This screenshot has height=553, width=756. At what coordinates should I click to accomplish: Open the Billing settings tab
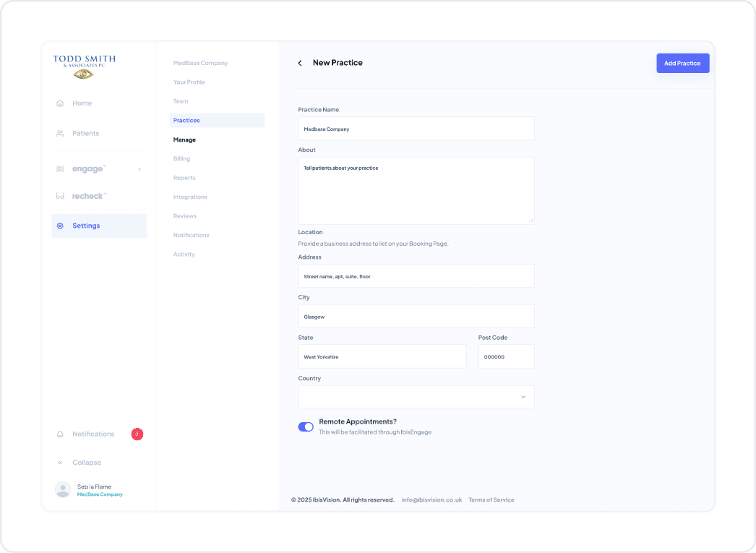(x=181, y=158)
